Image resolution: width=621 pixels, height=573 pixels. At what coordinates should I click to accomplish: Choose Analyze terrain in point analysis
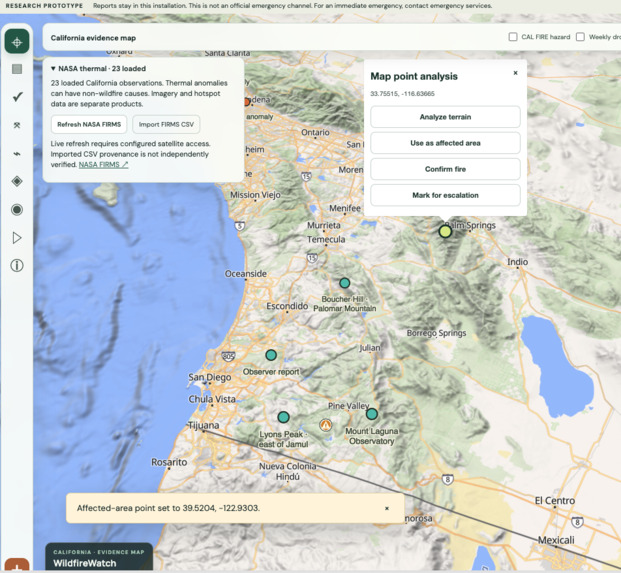pos(445,117)
